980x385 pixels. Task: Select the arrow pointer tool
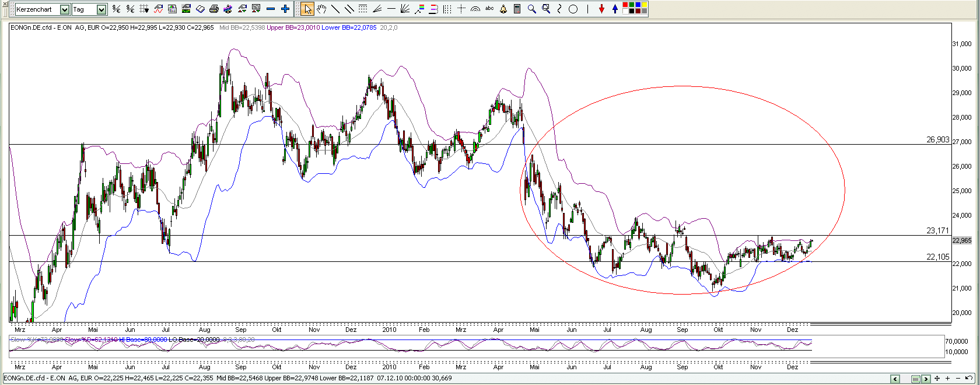coord(307,9)
